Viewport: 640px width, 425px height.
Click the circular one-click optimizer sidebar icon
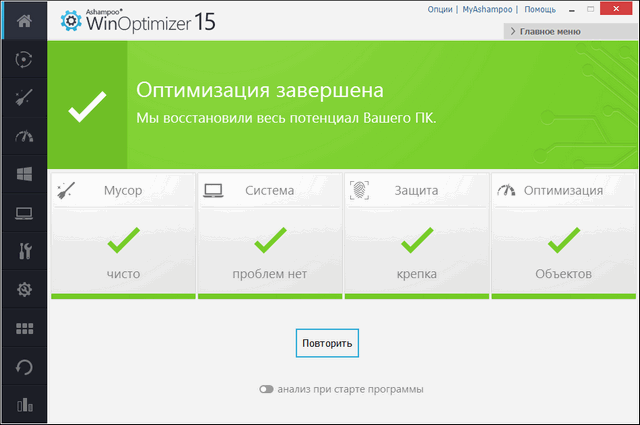pyautogui.click(x=24, y=59)
